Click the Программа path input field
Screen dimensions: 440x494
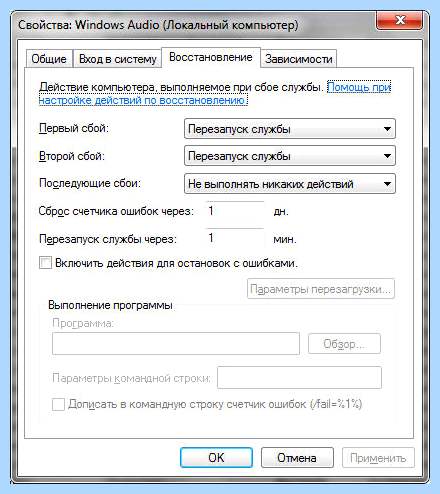[x=176, y=343]
